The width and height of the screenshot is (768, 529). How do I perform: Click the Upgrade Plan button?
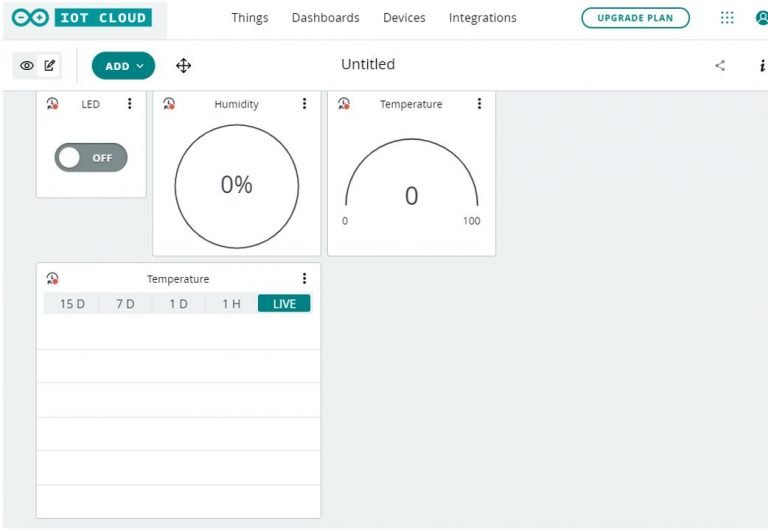coord(635,18)
